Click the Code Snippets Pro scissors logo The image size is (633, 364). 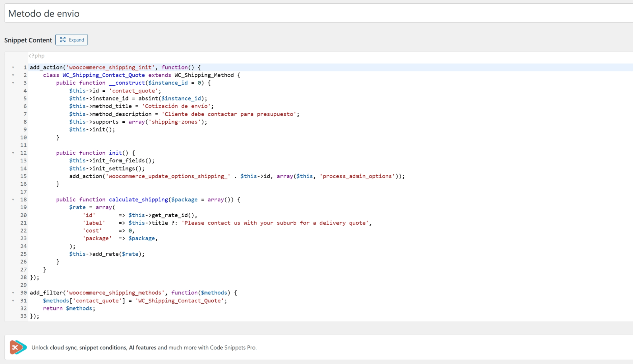(18, 347)
